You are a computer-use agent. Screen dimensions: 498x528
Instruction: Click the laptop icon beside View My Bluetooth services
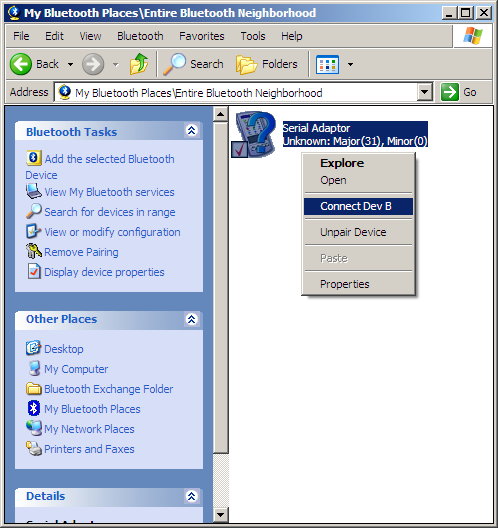pos(34,191)
